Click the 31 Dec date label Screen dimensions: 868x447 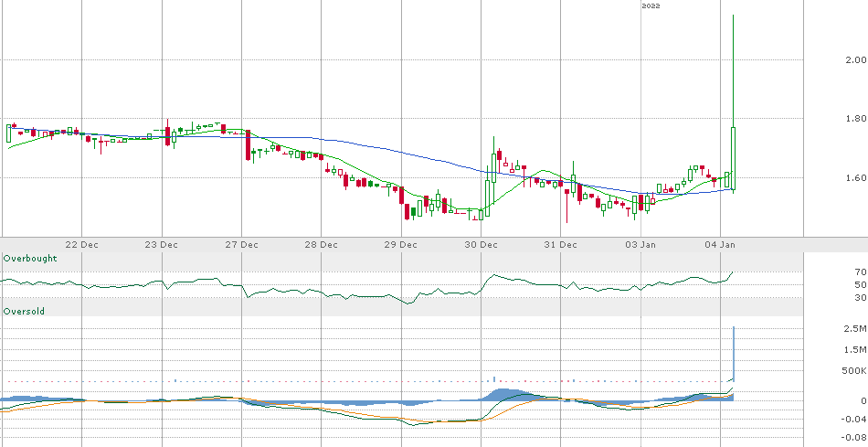[x=561, y=245]
